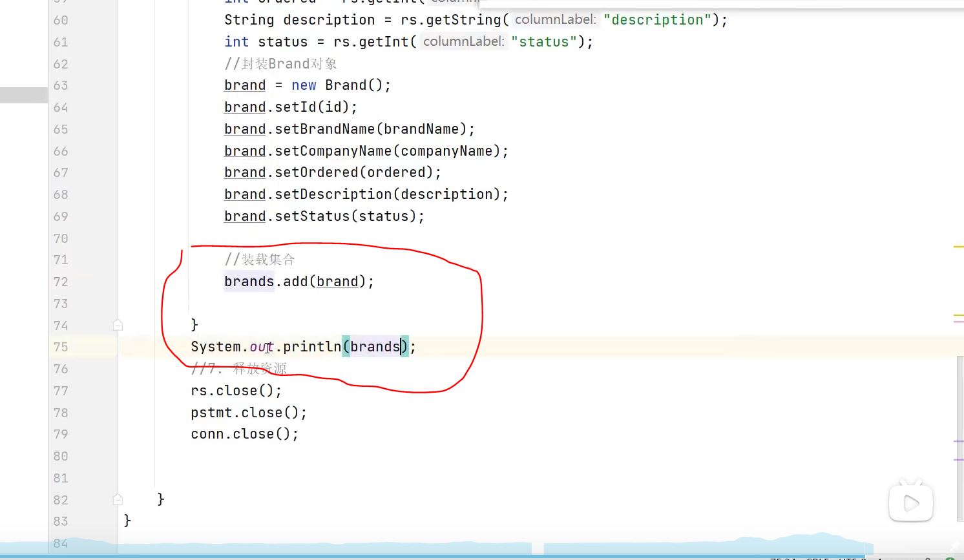
Task: Click brands argument inside println
Action: [x=375, y=347]
